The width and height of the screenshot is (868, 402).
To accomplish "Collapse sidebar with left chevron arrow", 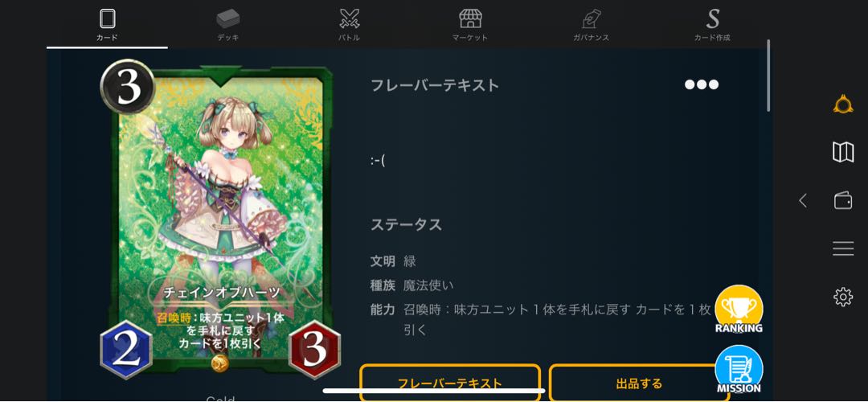I will 803,200.
